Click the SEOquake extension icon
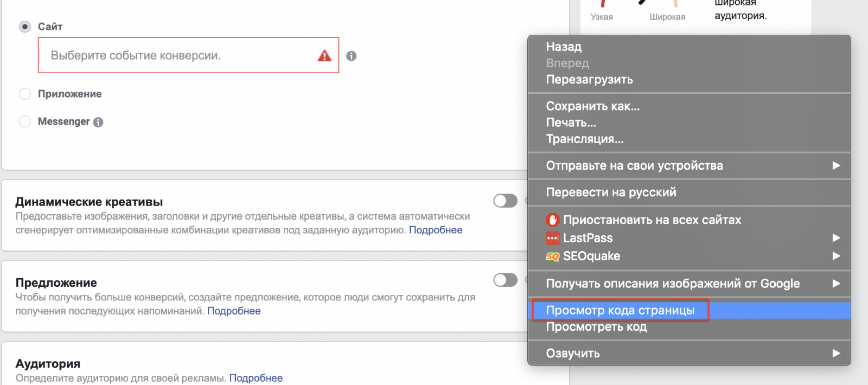Viewport: 868px width, 385px height. [x=552, y=256]
